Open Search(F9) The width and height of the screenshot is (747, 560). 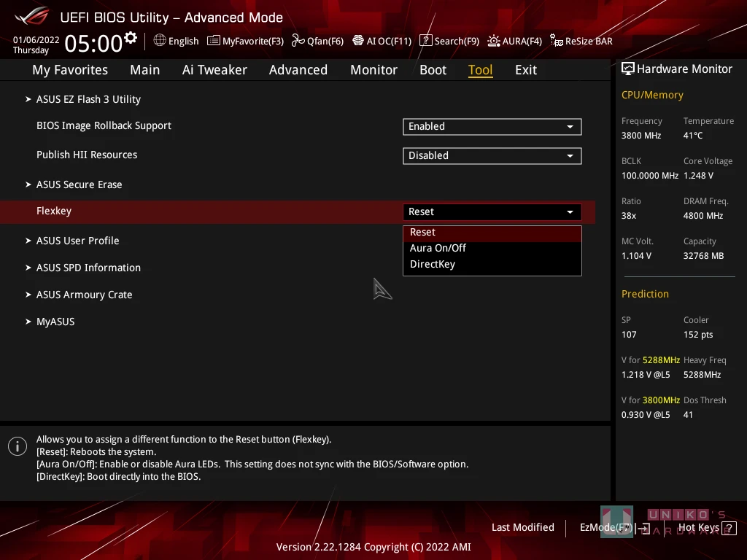[x=449, y=41]
